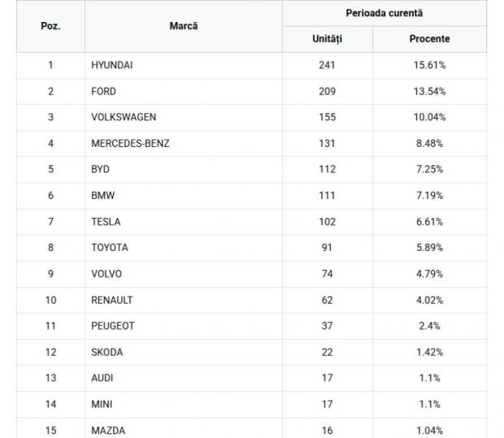The height and width of the screenshot is (438, 504).
Task: Click the PEUGEOT brand name
Action: tap(112, 326)
